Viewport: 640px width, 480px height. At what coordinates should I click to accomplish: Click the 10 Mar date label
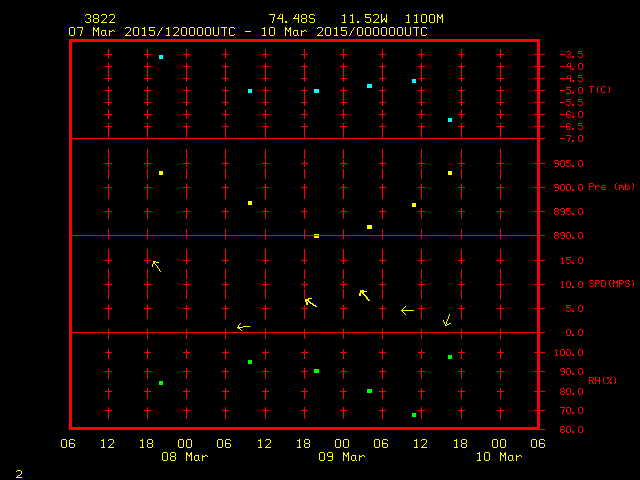[x=498, y=457]
